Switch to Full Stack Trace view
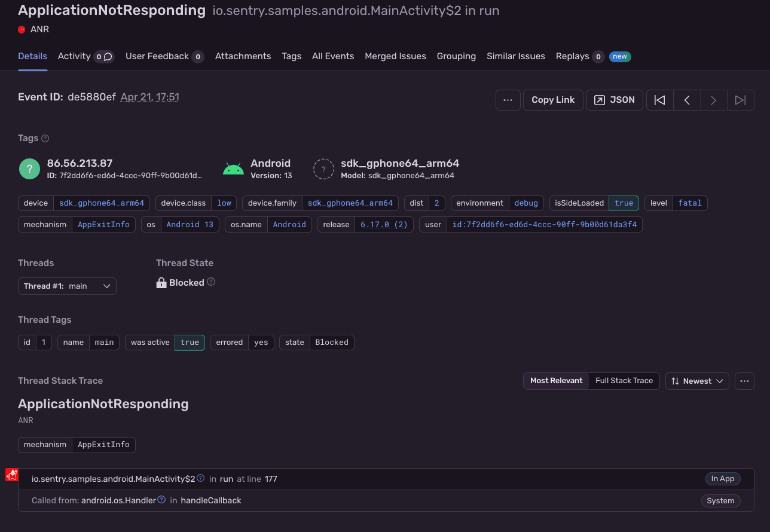The image size is (770, 532). (x=624, y=381)
